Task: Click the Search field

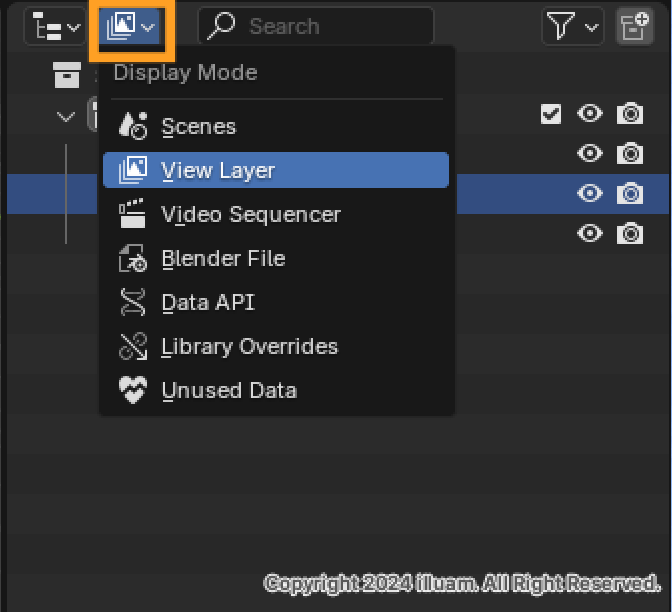Action: point(316,27)
